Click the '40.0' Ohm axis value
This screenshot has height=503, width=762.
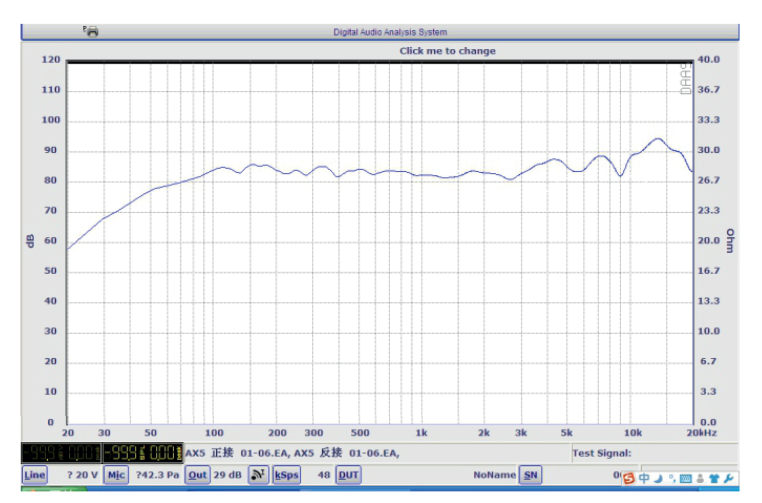[709, 59]
